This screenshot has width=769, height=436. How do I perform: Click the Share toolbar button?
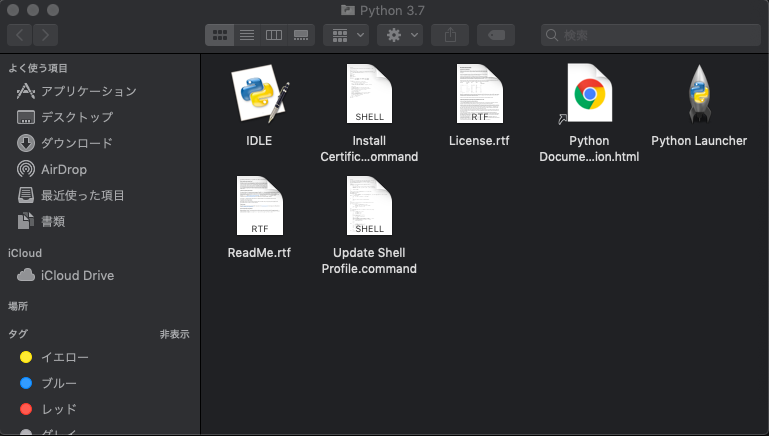(450, 35)
